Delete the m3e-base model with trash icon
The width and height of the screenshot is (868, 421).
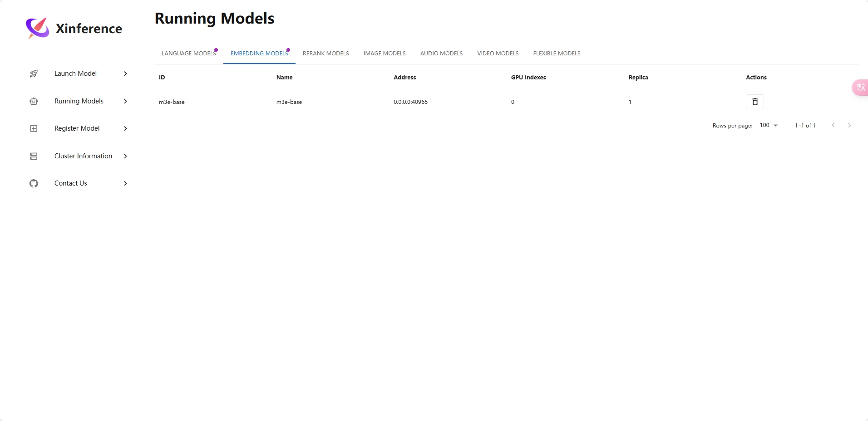tap(755, 102)
